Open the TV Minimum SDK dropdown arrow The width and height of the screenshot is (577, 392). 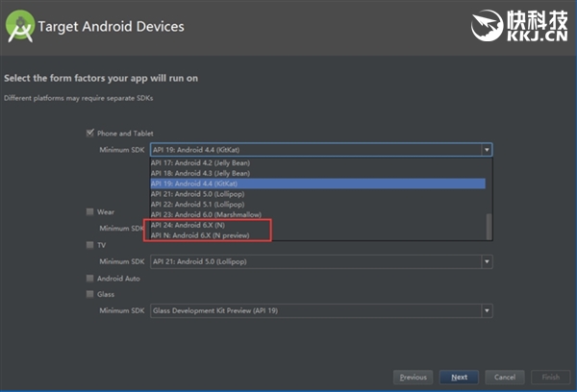[487, 261]
